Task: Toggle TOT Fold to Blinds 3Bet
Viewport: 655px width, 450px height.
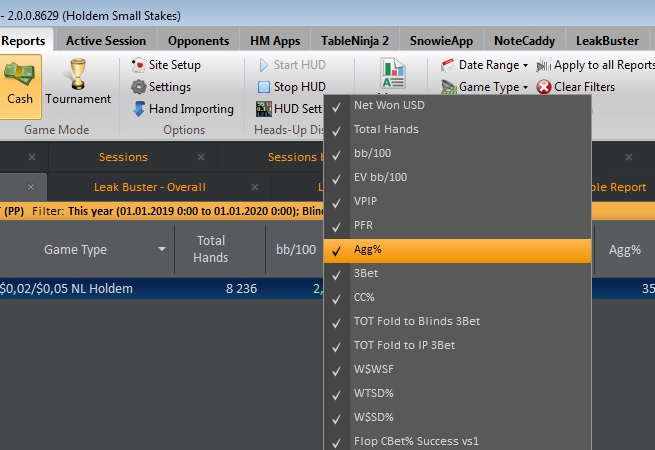Action: [x=457, y=322]
